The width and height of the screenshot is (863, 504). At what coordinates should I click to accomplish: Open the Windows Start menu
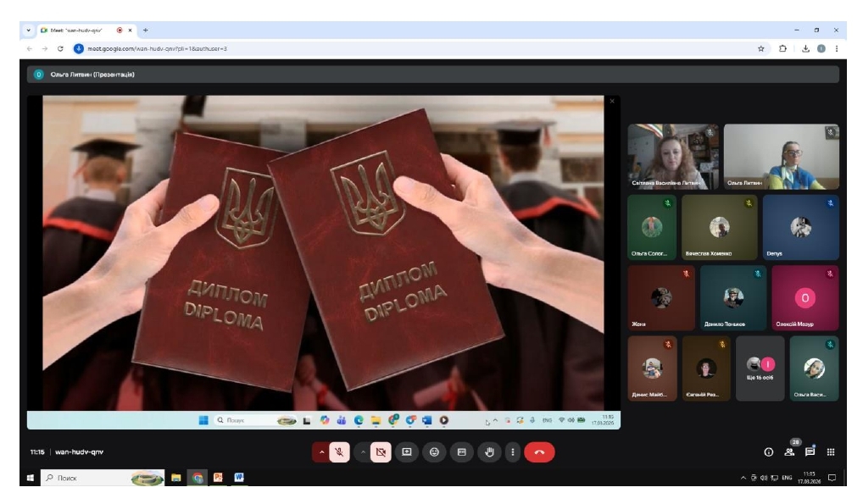[31, 478]
